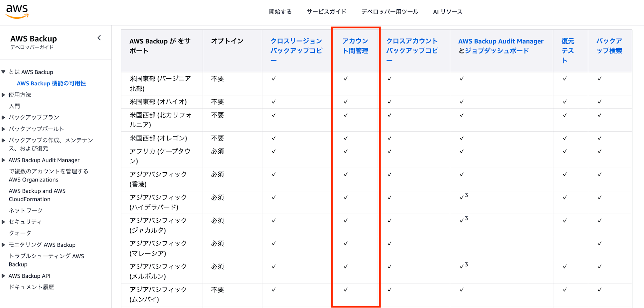The height and width of the screenshot is (308, 644).
Task: Open the サービスガイド top menu
Action: [327, 12]
